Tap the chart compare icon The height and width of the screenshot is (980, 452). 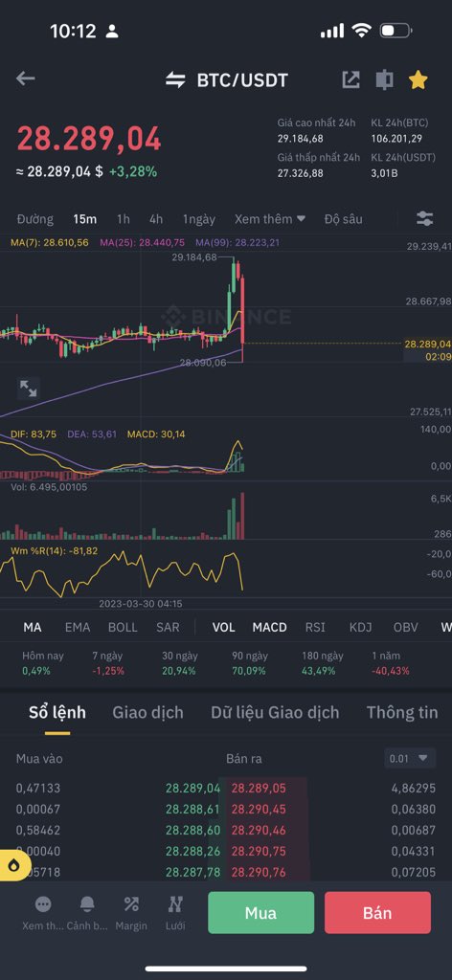tap(384, 79)
